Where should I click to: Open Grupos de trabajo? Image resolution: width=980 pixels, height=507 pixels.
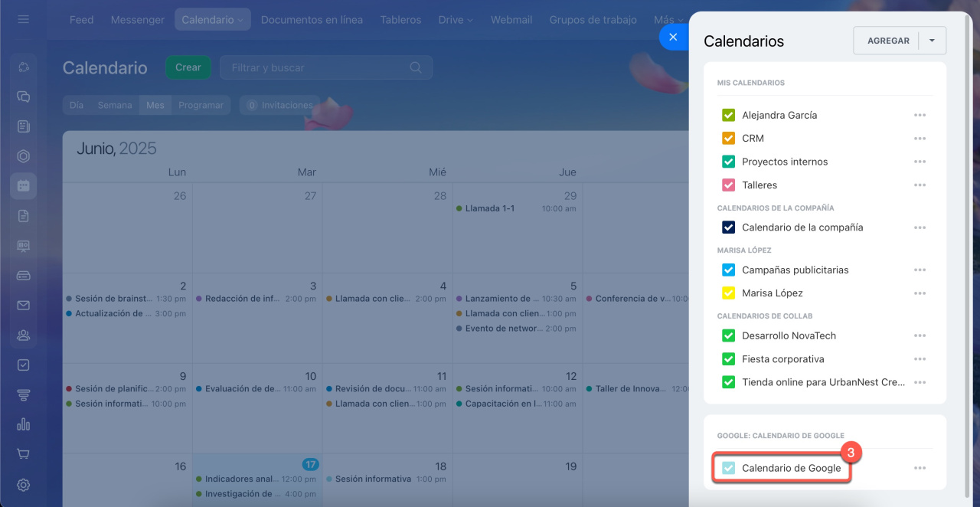pyautogui.click(x=593, y=20)
